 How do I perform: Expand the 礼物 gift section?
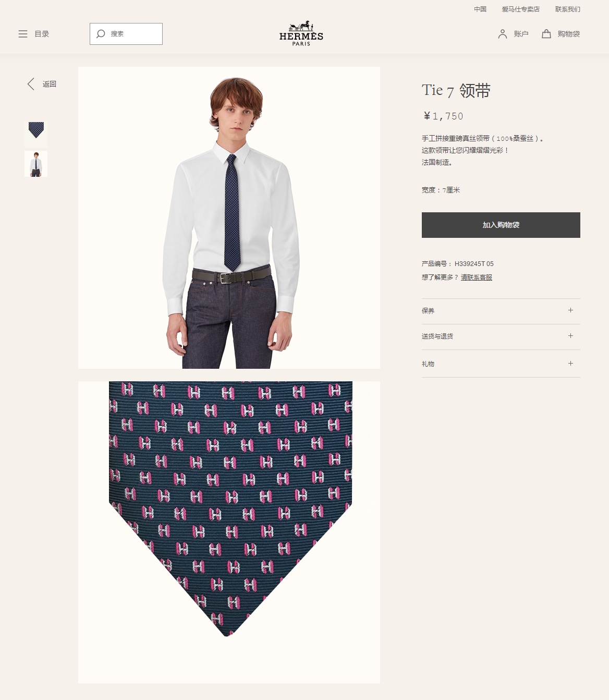(501, 364)
